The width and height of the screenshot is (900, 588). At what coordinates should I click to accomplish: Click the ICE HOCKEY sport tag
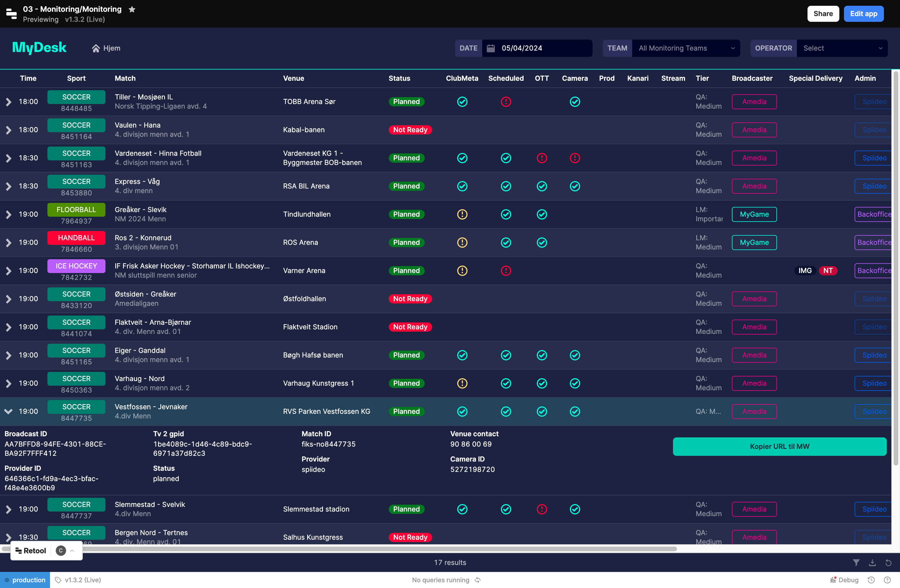(x=76, y=266)
